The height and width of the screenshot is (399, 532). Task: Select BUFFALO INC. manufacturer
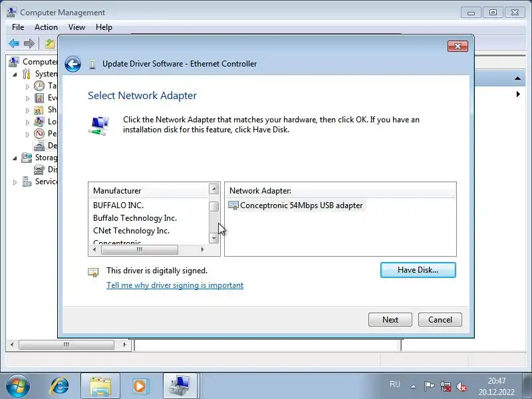tap(118, 205)
